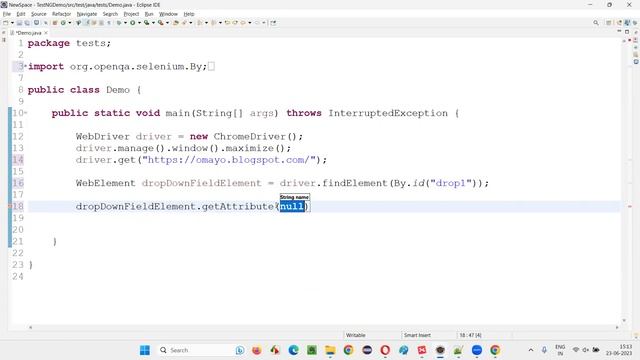Click the editor horizontal scrollbar
Screen dimensions: 640x360
click(x=324, y=327)
